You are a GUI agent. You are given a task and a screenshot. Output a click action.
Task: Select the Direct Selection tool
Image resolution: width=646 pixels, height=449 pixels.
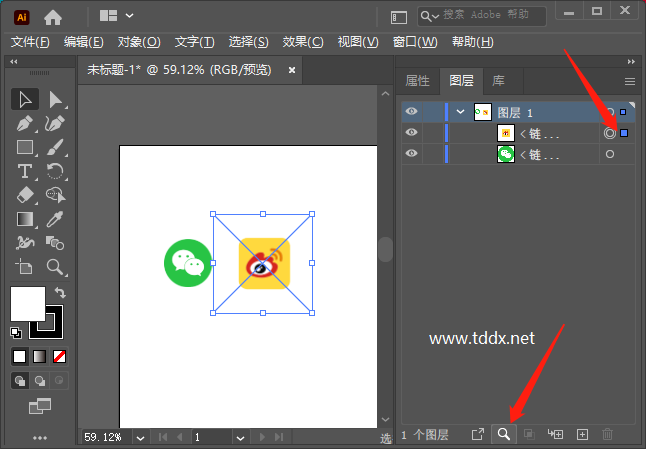point(55,99)
